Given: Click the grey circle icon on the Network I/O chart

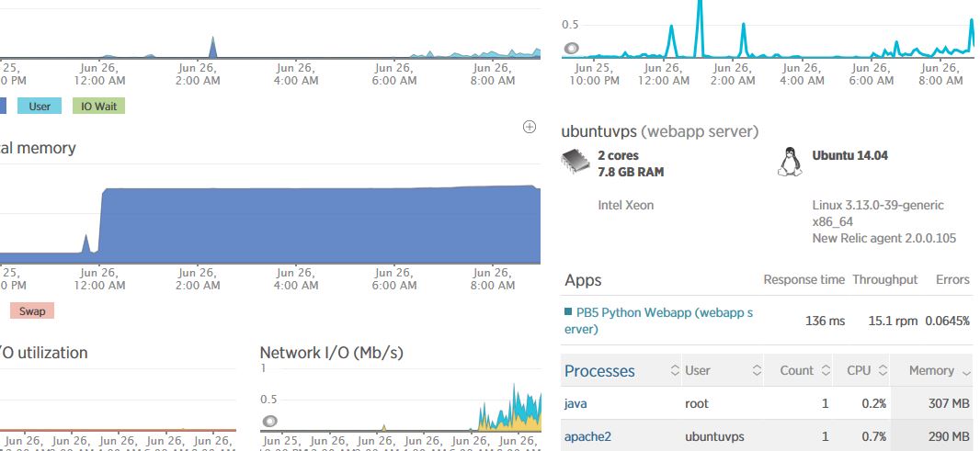Looking at the screenshot, I should [x=269, y=422].
